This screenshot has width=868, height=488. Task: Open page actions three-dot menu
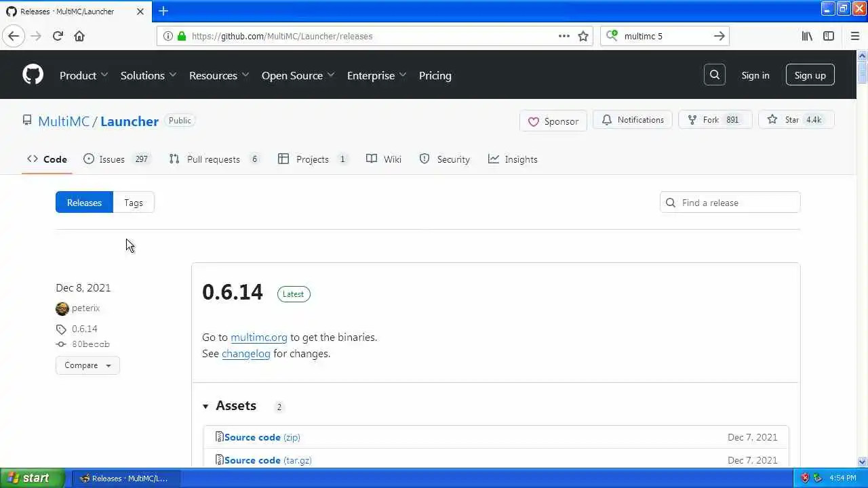tap(564, 36)
